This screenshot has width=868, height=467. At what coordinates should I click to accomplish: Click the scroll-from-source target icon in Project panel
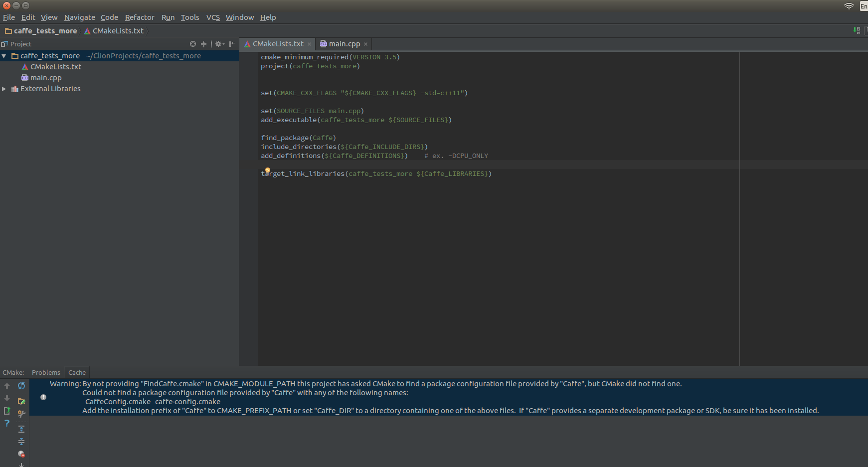(193, 44)
